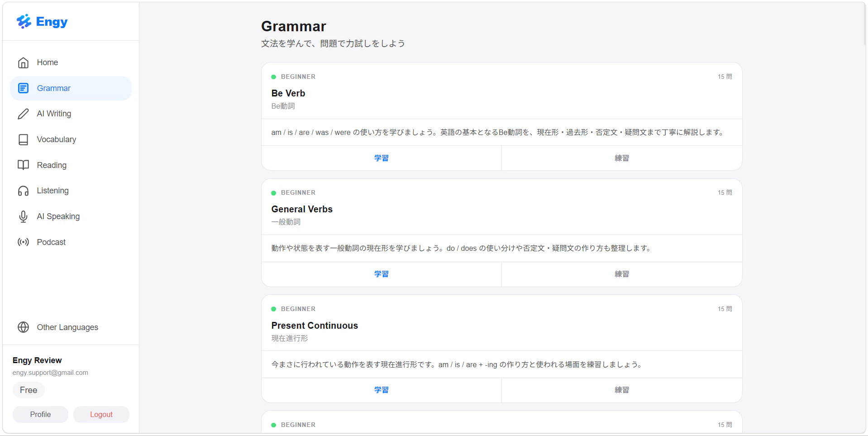868x436 pixels.
Task: Go to AI Writing section
Action: pyautogui.click(x=71, y=114)
